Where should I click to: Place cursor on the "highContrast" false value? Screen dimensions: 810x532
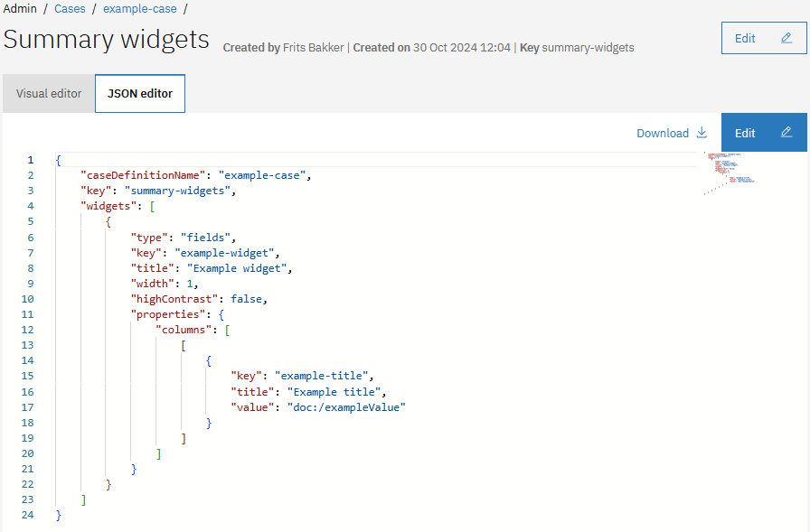point(248,299)
